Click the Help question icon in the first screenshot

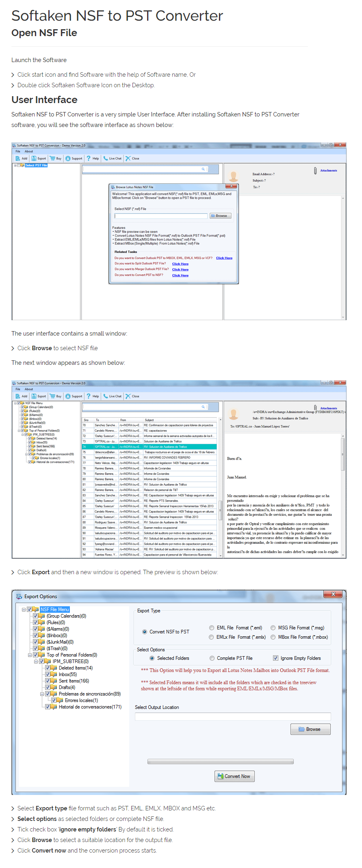point(89,158)
